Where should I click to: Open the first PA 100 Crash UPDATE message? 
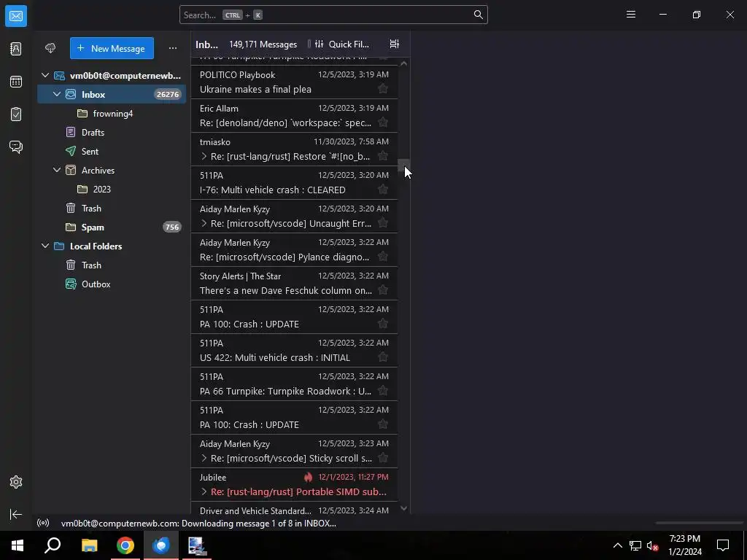click(295, 316)
